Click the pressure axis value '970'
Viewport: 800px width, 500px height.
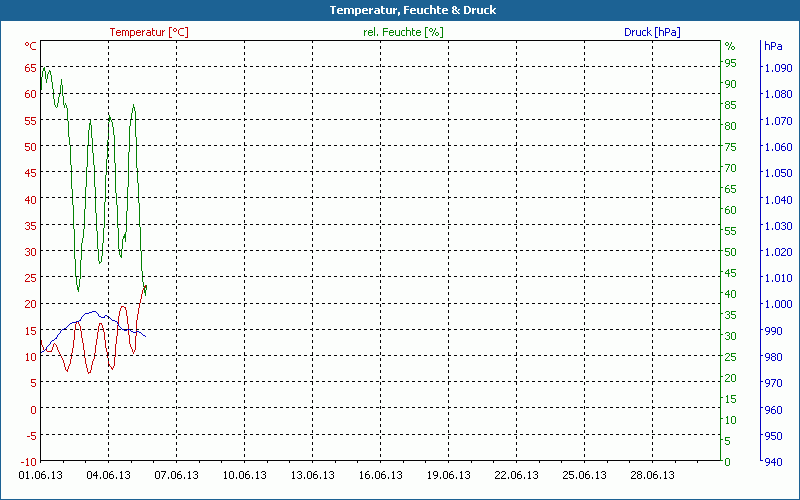pyautogui.click(x=773, y=383)
